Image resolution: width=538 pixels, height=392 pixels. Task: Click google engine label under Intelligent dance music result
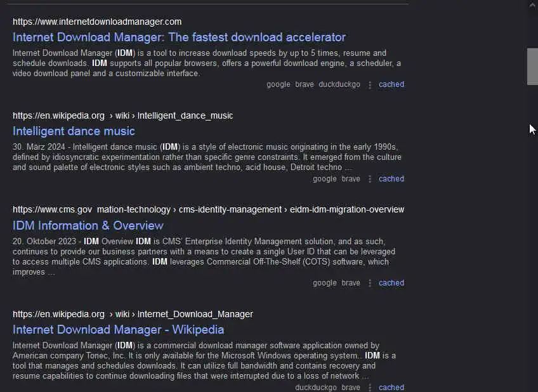[x=325, y=179]
